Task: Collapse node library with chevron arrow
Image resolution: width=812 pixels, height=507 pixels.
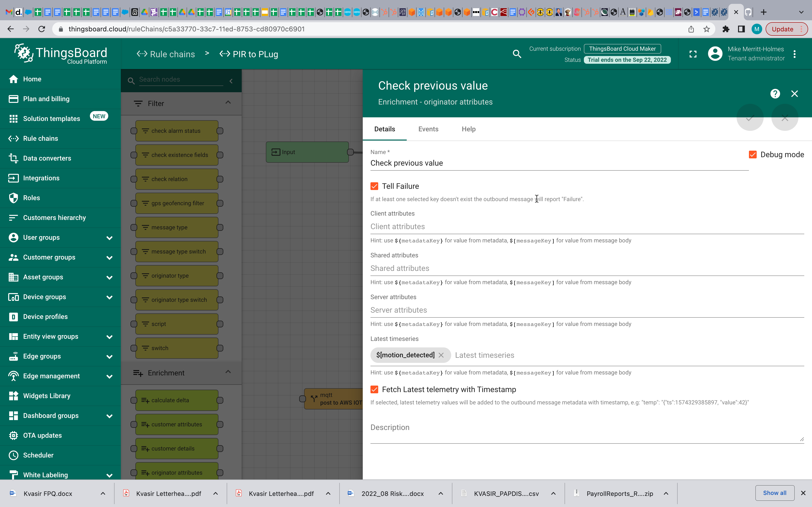Action: [231, 81]
